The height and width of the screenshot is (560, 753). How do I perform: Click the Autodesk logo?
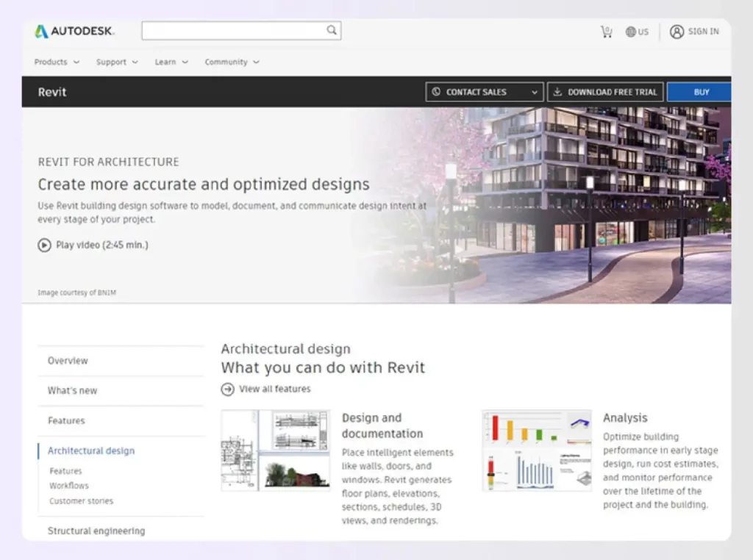[74, 31]
